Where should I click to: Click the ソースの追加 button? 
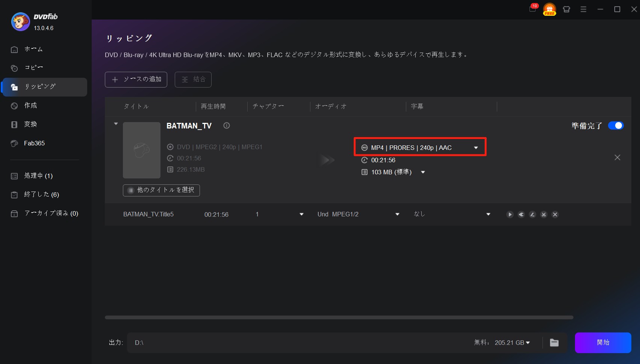point(136,79)
